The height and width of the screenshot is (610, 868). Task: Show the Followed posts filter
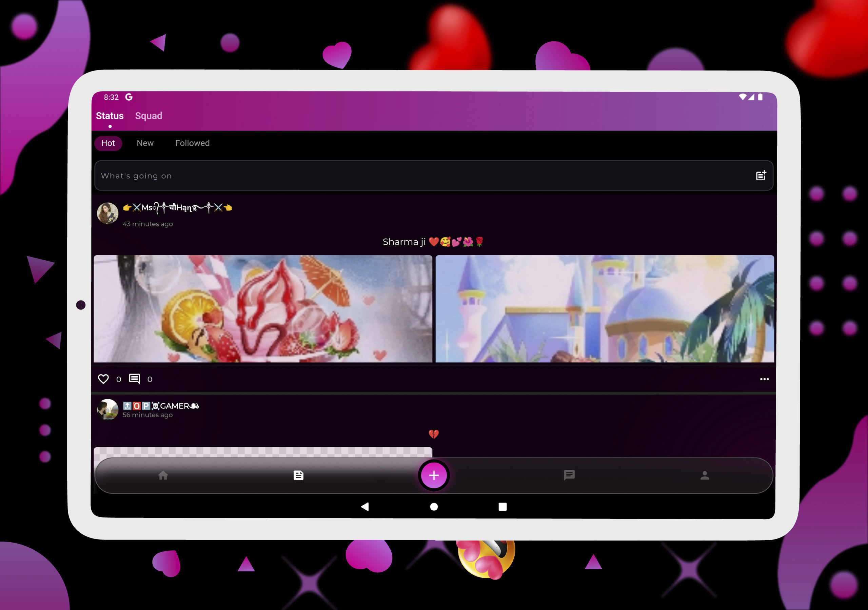tap(192, 143)
